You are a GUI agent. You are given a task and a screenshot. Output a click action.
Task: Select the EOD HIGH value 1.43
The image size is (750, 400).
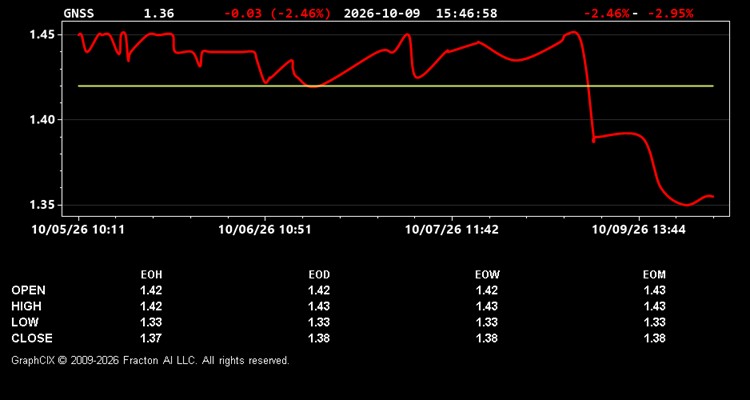(319, 306)
